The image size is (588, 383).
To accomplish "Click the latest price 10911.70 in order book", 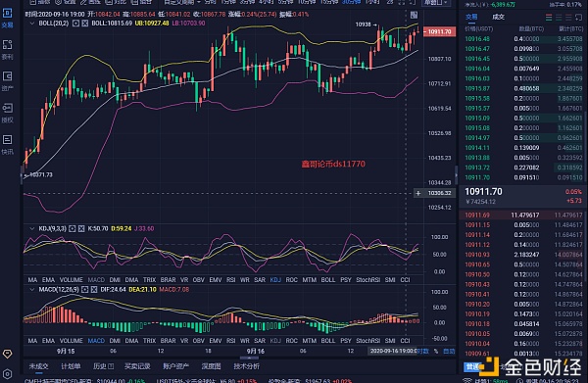I will pos(483,192).
